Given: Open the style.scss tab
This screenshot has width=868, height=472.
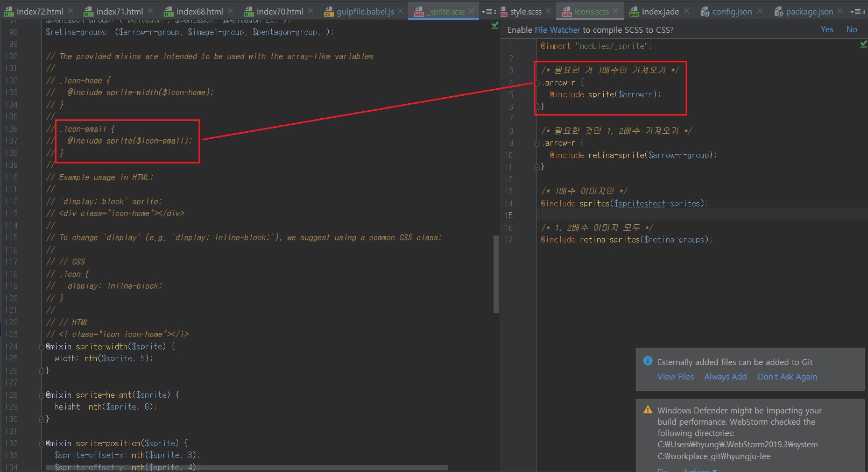Looking at the screenshot, I should tap(525, 11).
